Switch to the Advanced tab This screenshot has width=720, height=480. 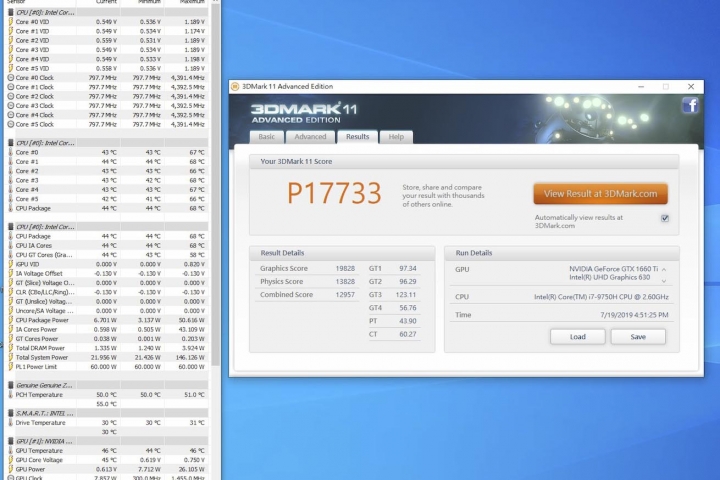(310, 137)
